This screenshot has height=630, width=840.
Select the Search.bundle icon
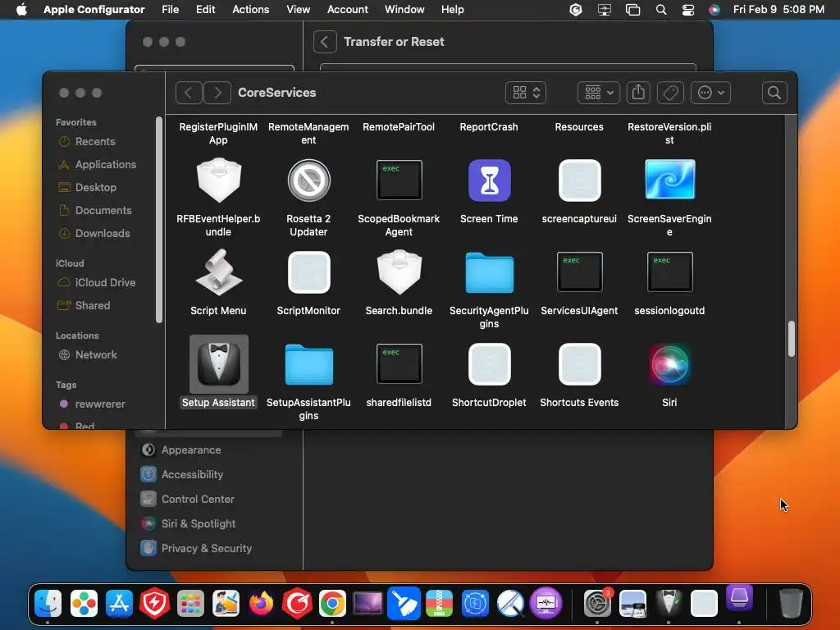point(399,272)
